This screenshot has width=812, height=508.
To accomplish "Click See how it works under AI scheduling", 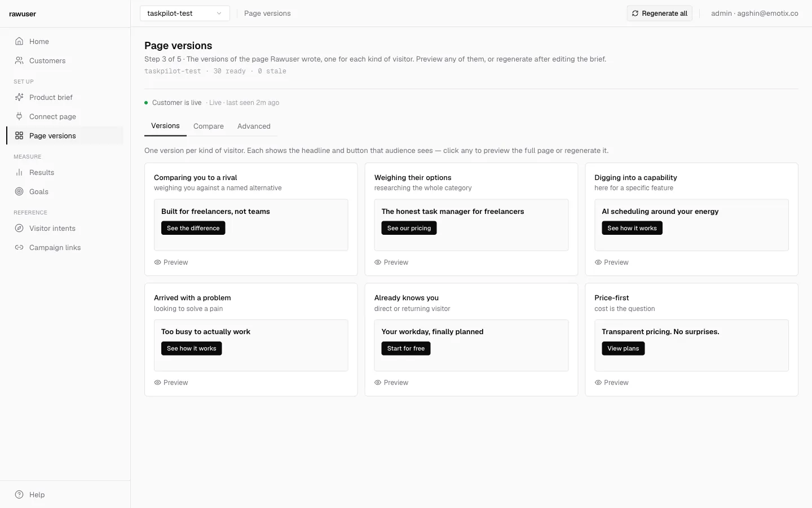I will click(x=632, y=228).
